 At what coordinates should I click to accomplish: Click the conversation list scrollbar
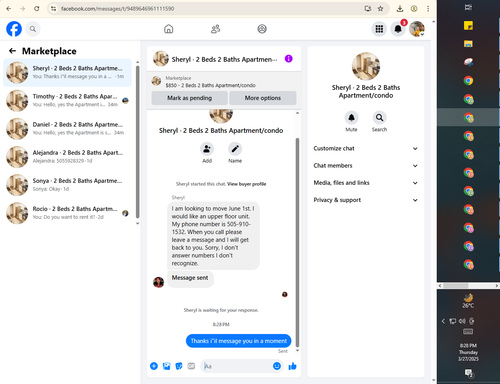click(137, 142)
